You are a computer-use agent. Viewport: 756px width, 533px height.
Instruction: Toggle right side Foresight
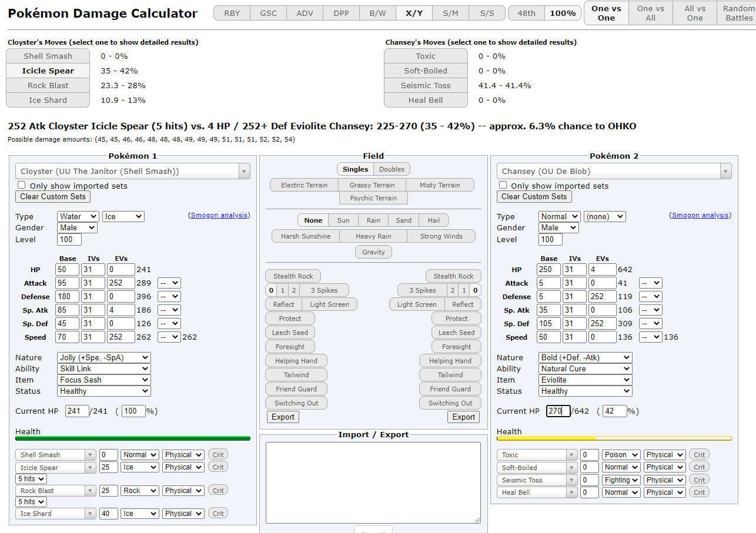pos(456,347)
